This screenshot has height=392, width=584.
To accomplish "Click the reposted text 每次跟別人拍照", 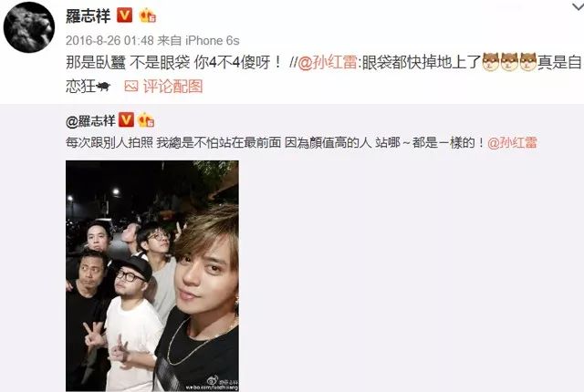I will pyautogui.click(x=109, y=143).
